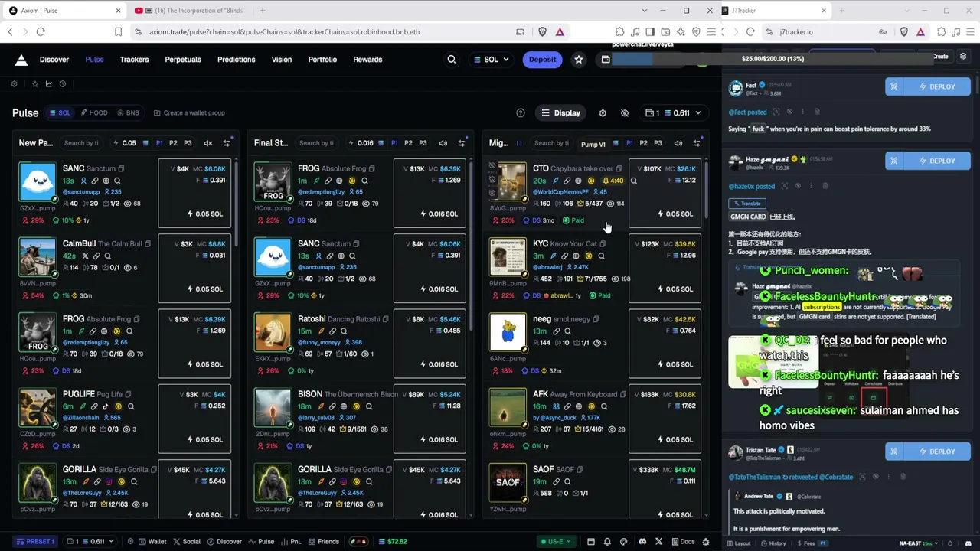Switch Pulse to the HOOD chain
The image size is (980, 551).
(x=93, y=113)
